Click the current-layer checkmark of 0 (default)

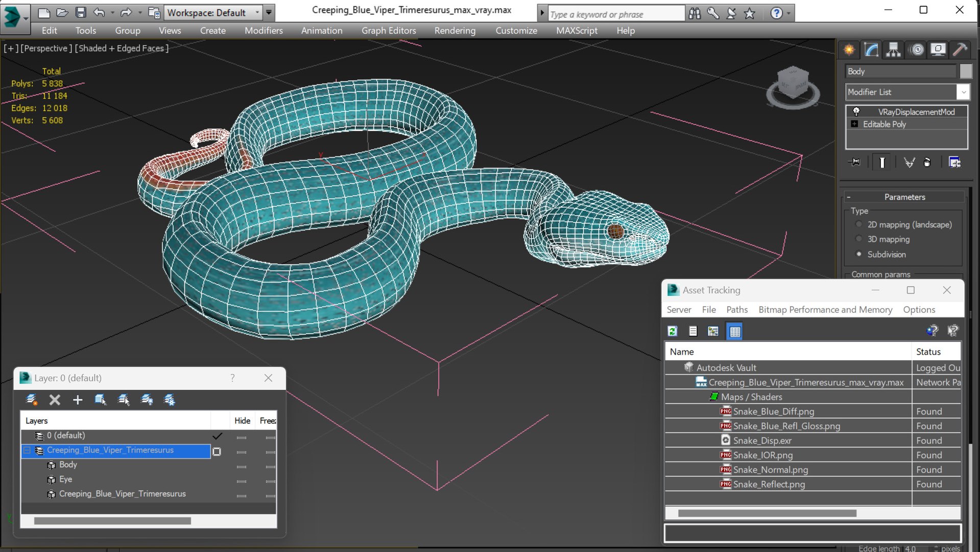coord(217,436)
